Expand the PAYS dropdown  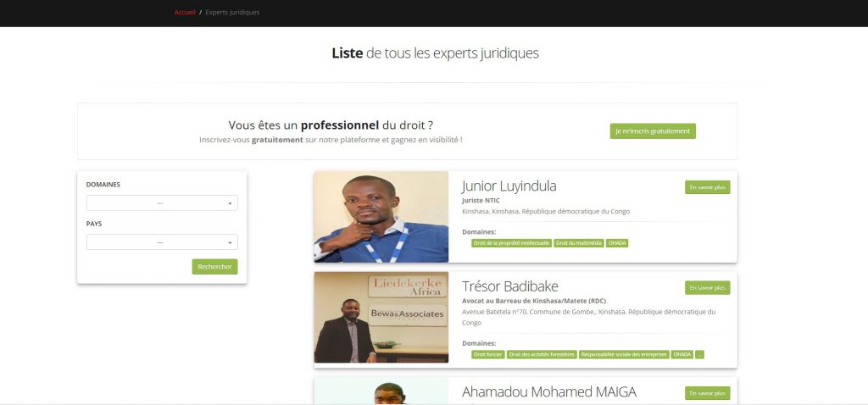pos(162,242)
